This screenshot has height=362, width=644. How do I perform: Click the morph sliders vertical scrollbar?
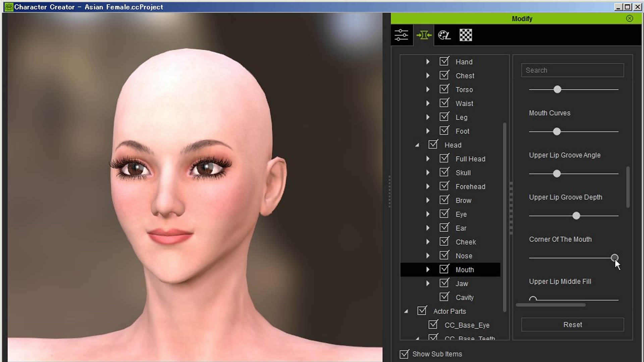(x=628, y=187)
